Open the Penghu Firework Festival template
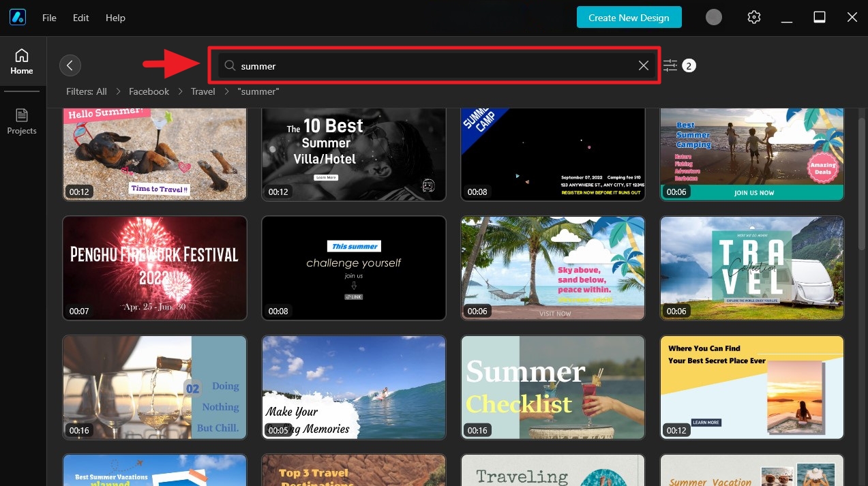Image resolution: width=868 pixels, height=486 pixels. click(x=154, y=268)
